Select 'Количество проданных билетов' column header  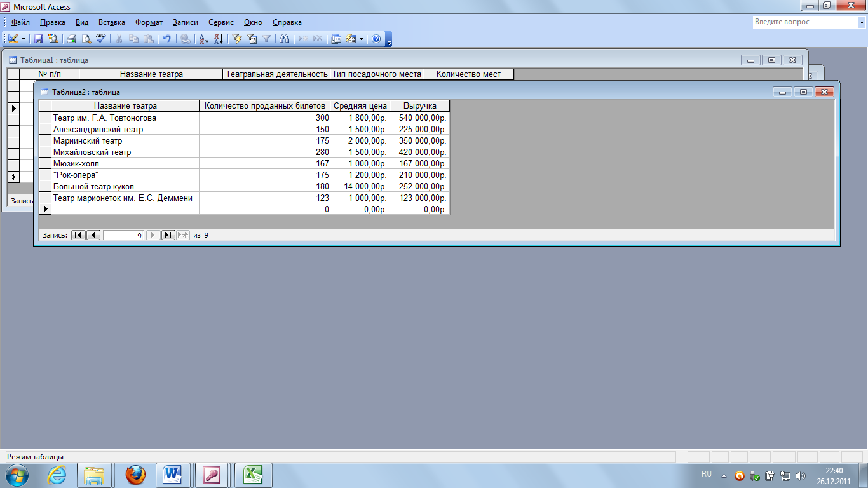265,106
